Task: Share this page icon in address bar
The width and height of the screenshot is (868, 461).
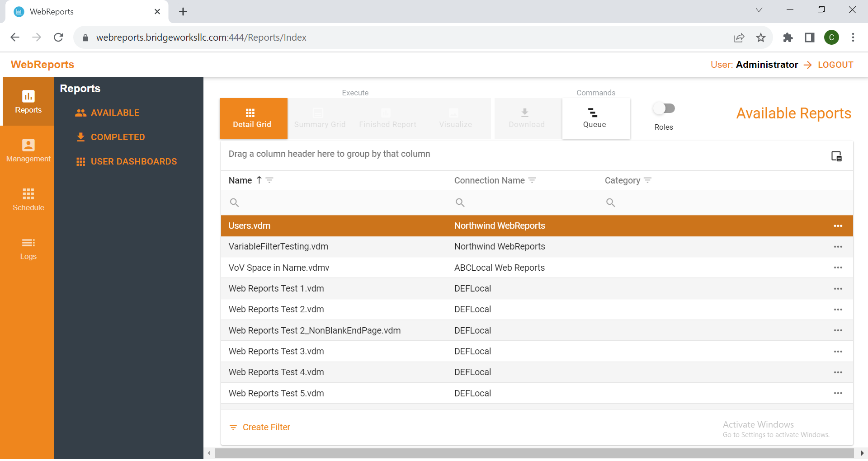Action: [739, 38]
